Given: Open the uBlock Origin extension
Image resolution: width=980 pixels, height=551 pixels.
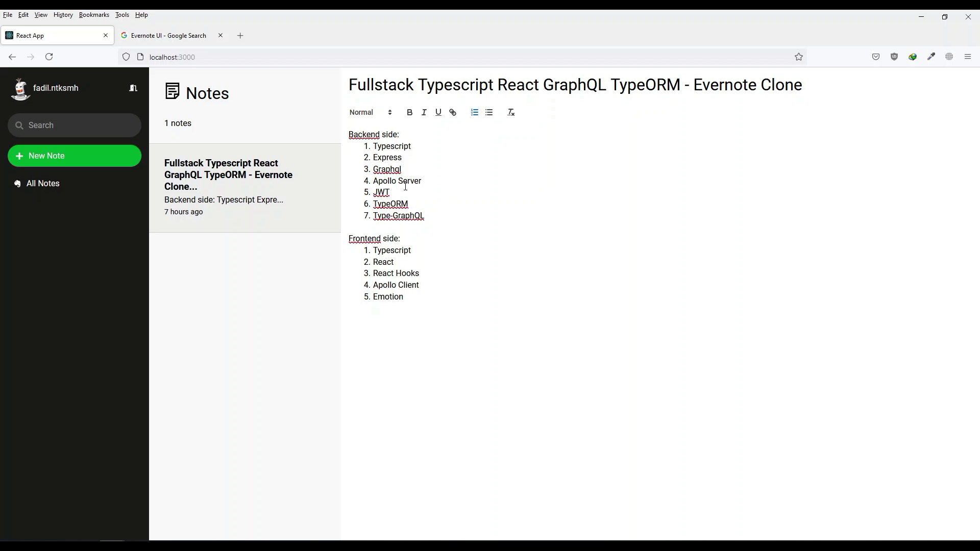Looking at the screenshot, I should pos(895,57).
